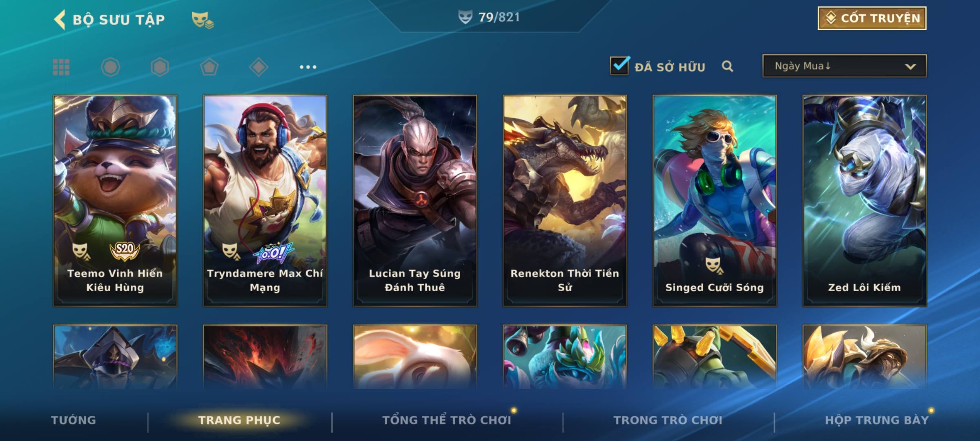
Task: Select the all-skins grid filter icon
Action: [61, 67]
